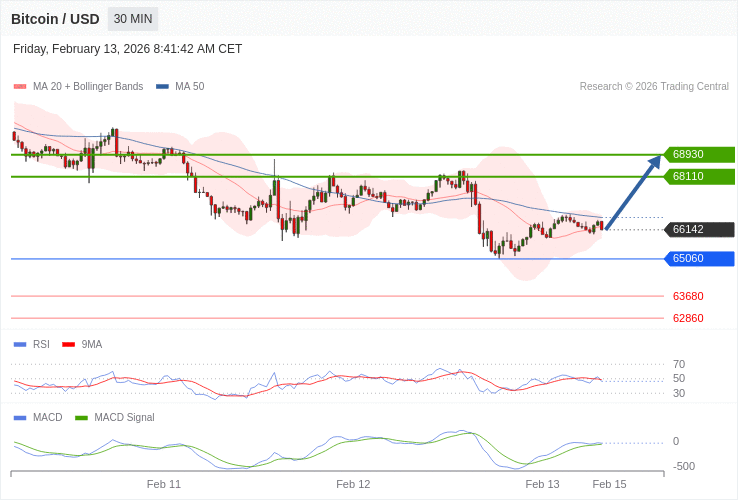
Task: Click the 30 MIN timeframe badge
Action: tap(133, 19)
